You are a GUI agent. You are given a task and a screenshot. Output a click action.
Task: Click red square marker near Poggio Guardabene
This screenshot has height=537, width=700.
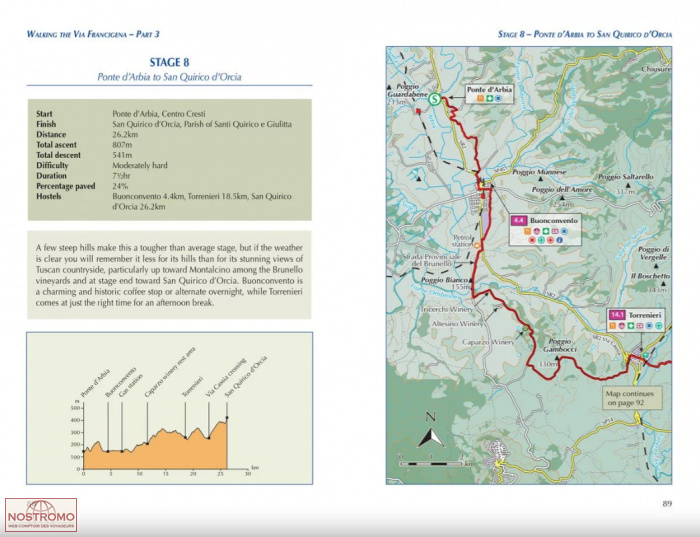click(x=418, y=111)
